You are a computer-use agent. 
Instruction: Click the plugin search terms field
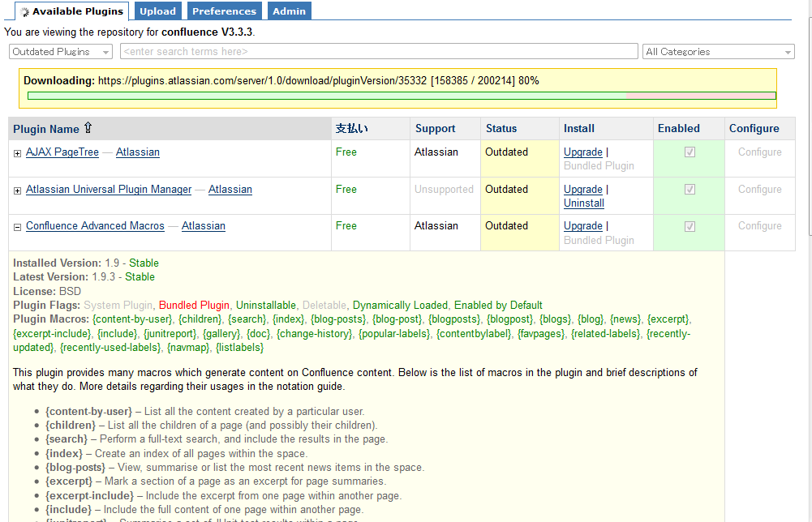(379, 52)
